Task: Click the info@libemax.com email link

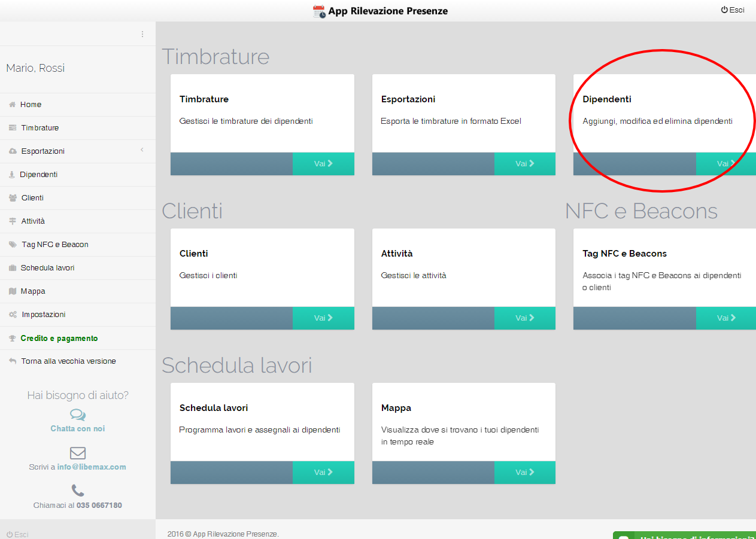Action: tap(92, 467)
